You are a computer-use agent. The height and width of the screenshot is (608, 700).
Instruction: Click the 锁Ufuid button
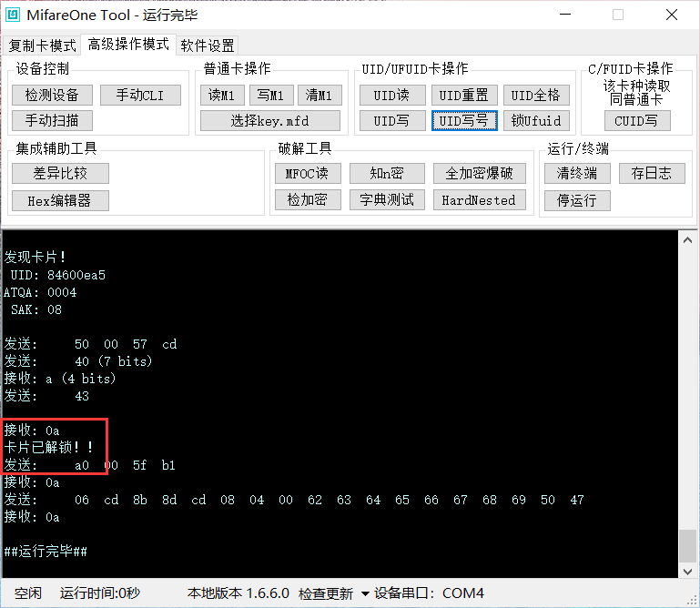(x=536, y=120)
